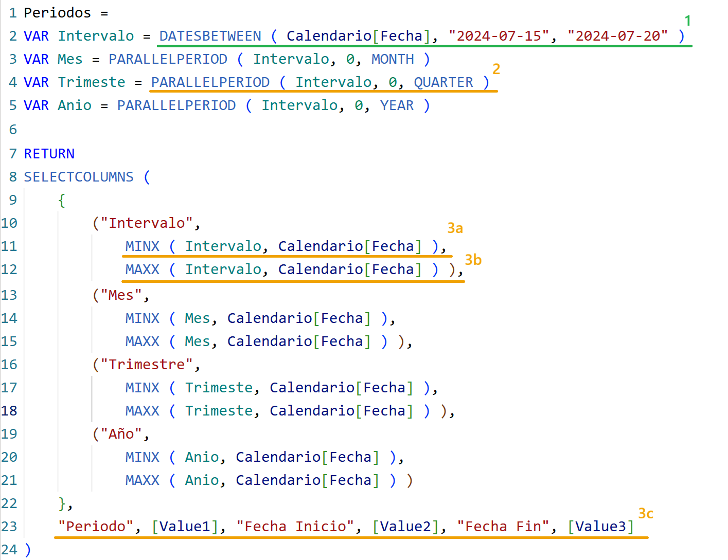Image resolution: width=728 pixels, height=560 pixels.
Task: Click the SELECTCOLUMNS function name
Action: point(79,177)
